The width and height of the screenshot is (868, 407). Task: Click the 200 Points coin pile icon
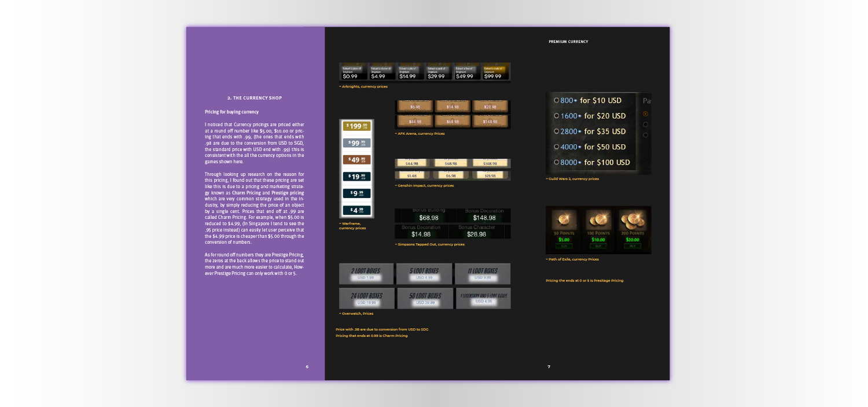[x=632, y=221]
